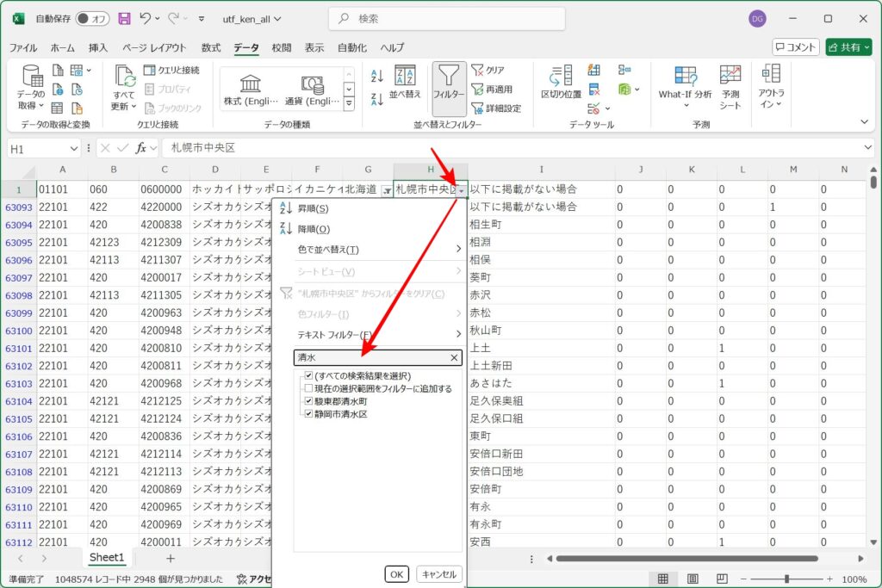Uncheck the 駿東郡清水町 checkbox

pyautogui.click(x=309, y=401)
